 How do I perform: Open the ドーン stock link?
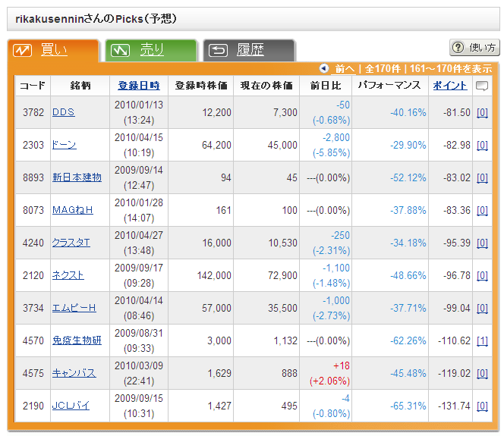click(x=64, y=145)
